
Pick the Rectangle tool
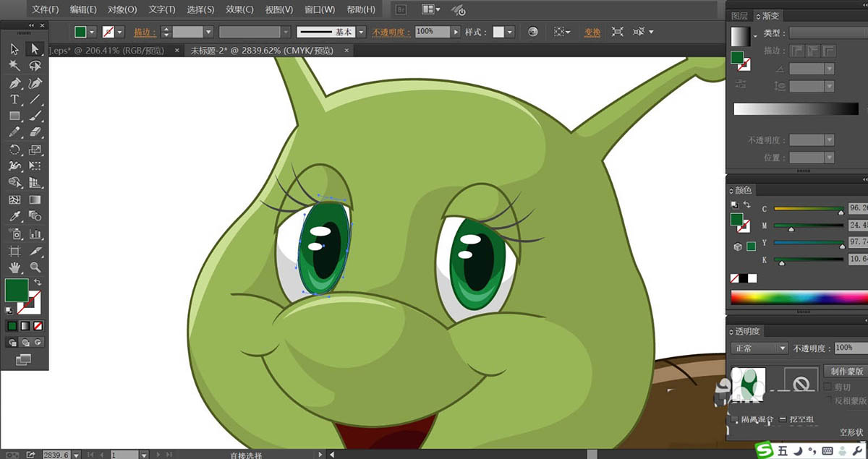pyautogui.click(x=14, y=116)
